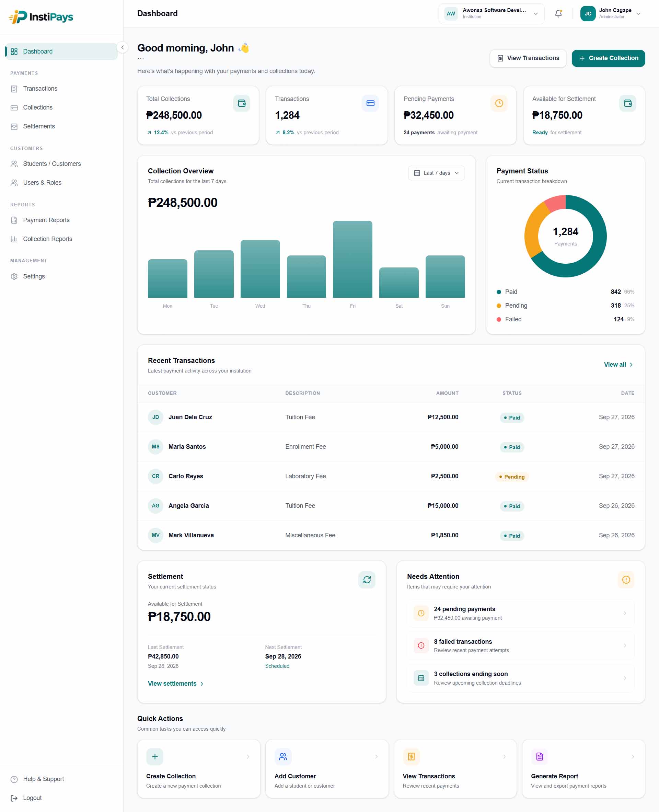
Task: Click the Settlement refresh icon
Action: (x=367, y=580)
